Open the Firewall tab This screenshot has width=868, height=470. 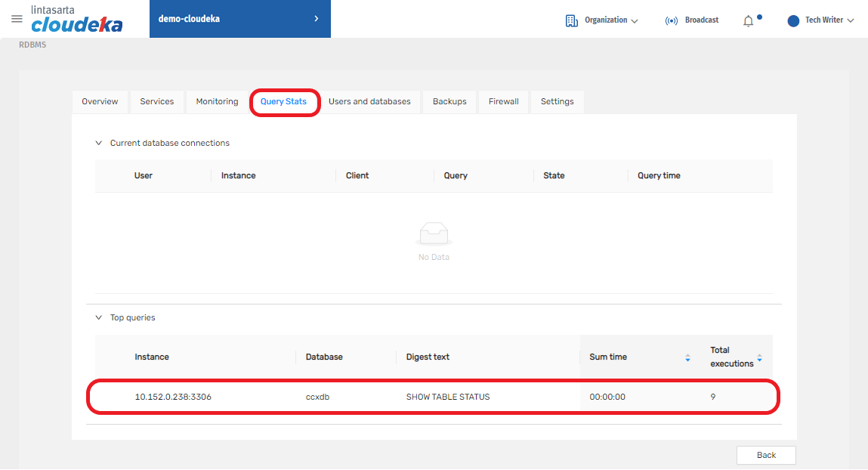[503, 101]
